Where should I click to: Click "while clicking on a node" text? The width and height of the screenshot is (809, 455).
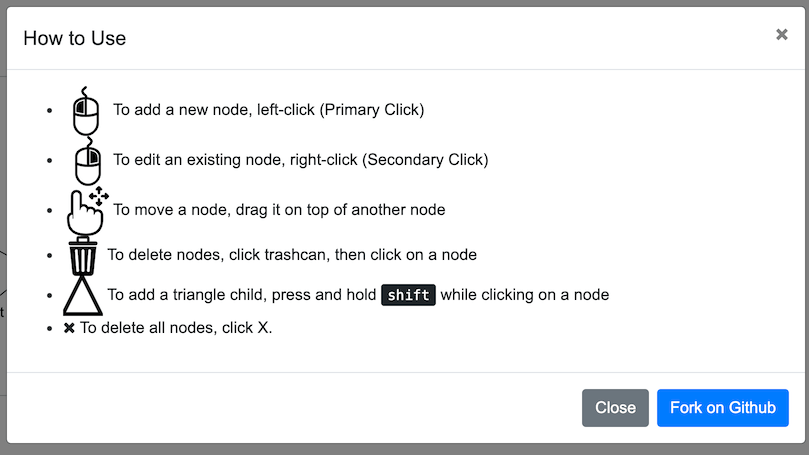[x=524, y=295]
